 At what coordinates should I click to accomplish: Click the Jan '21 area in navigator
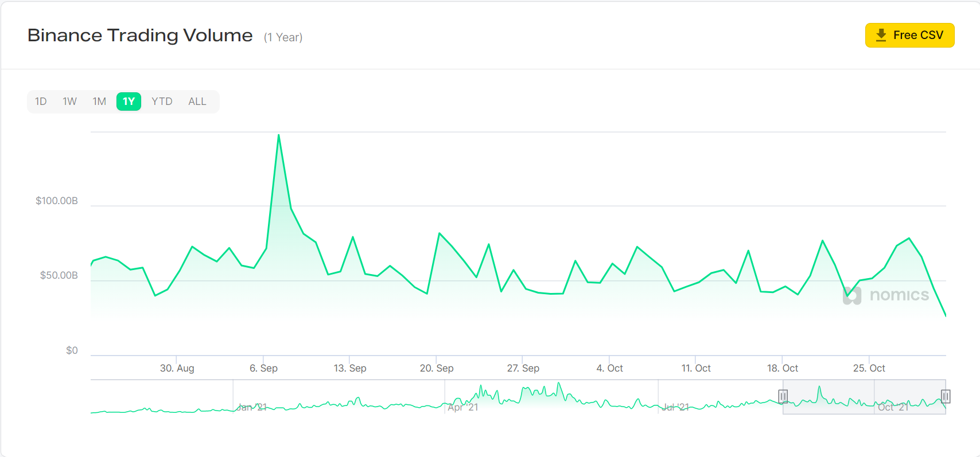(x=251, y=407)
